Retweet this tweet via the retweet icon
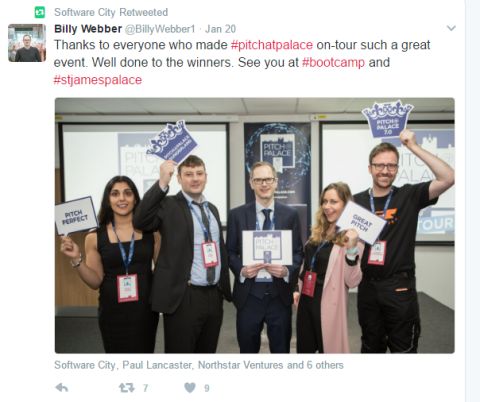 [x=127, y=388]
